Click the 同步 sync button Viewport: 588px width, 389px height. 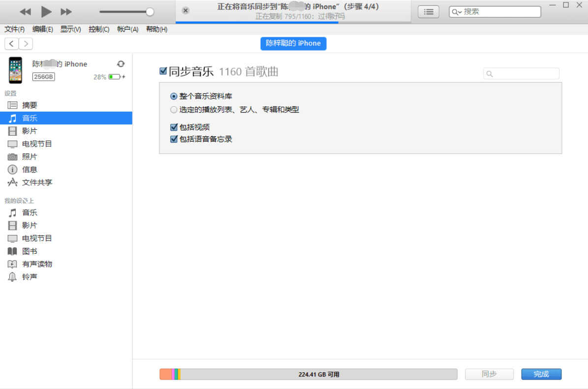[x=489, y=374]
